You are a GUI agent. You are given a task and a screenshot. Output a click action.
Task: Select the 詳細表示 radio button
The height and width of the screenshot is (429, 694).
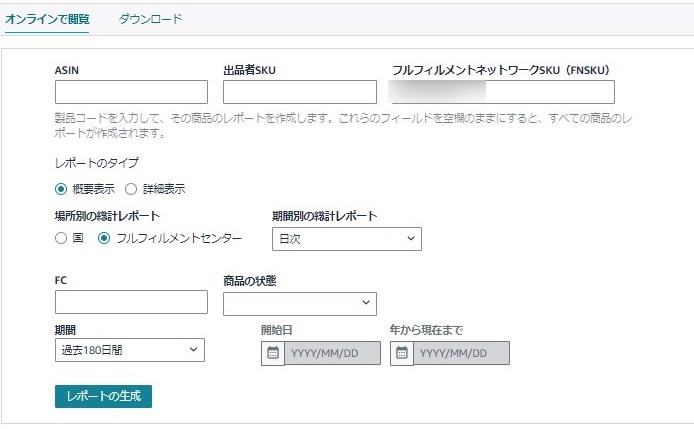coord(131,189)
